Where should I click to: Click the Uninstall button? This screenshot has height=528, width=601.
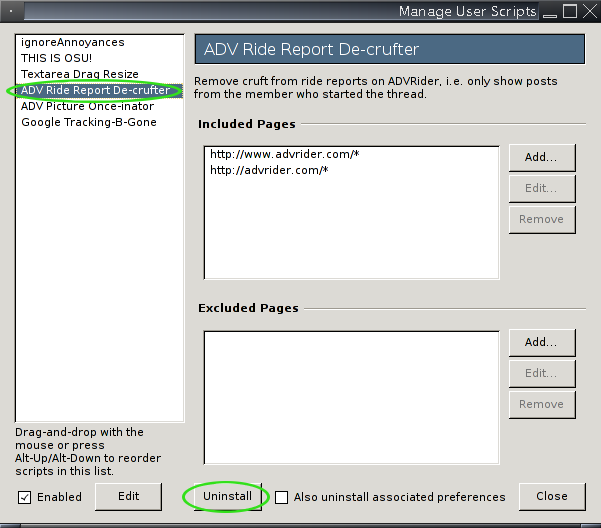coord(228,497)
